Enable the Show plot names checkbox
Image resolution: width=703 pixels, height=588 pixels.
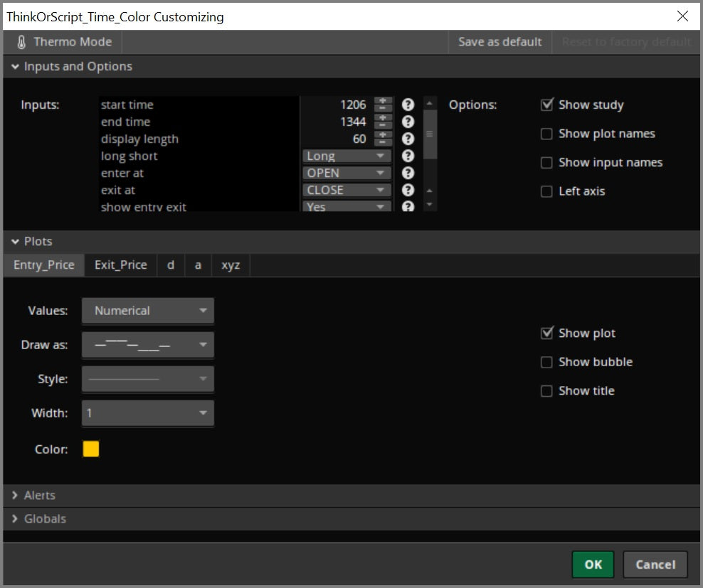click(546, 134)
